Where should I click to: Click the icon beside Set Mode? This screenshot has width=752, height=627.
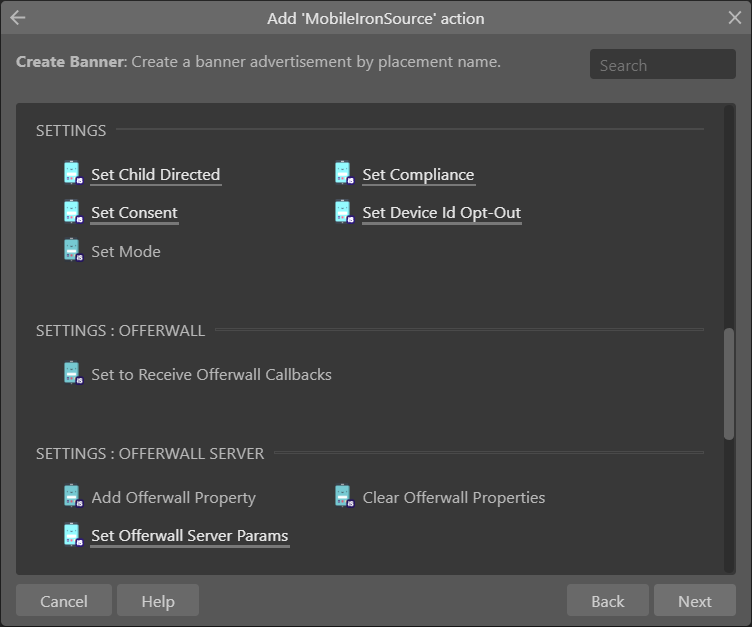(73, 250)
